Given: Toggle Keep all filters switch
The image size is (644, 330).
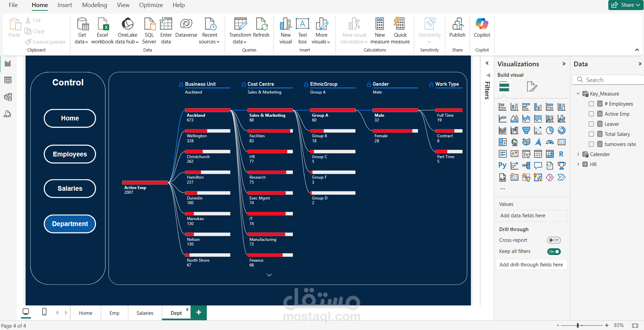Looking at the screenshot, I should click(x=554, y=252).
